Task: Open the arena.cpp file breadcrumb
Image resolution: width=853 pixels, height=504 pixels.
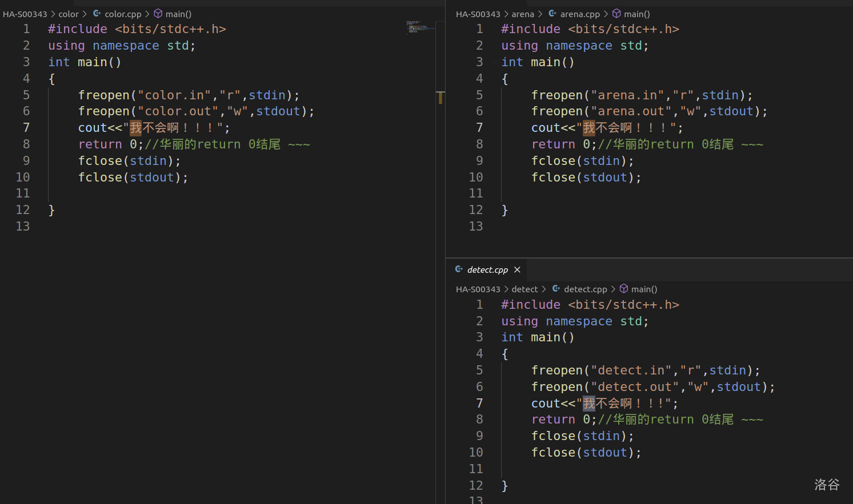Action: (580, 14)
